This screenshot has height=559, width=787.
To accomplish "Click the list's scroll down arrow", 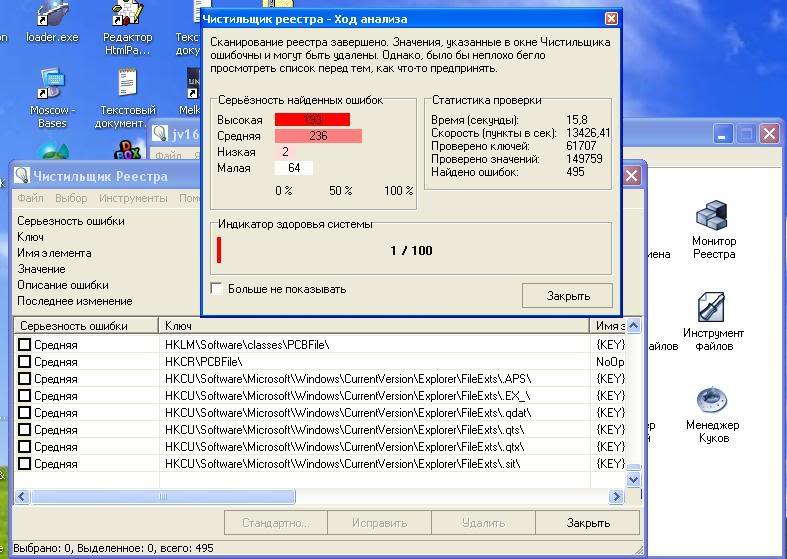I will [x=633, y=479].
